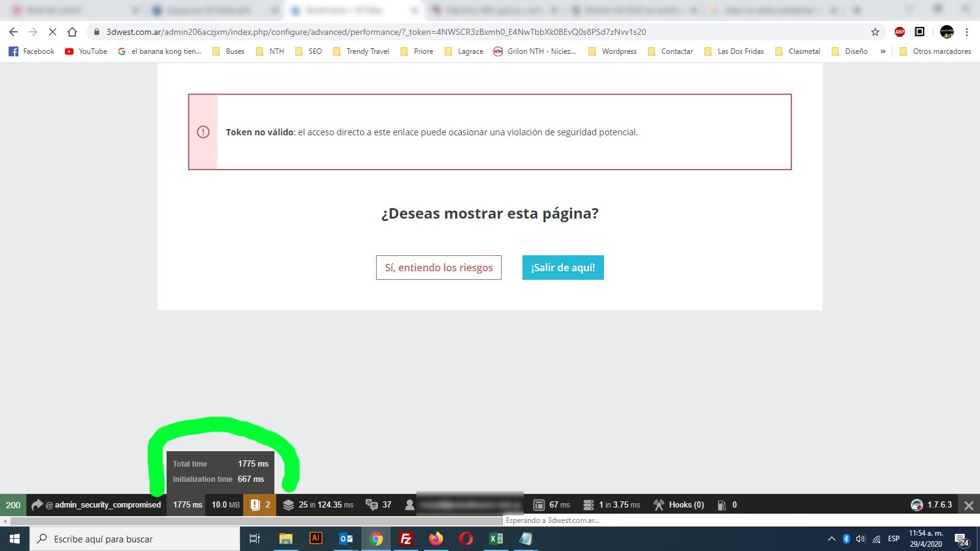
Task: Show hidden system tray icons
Action: 831,539
